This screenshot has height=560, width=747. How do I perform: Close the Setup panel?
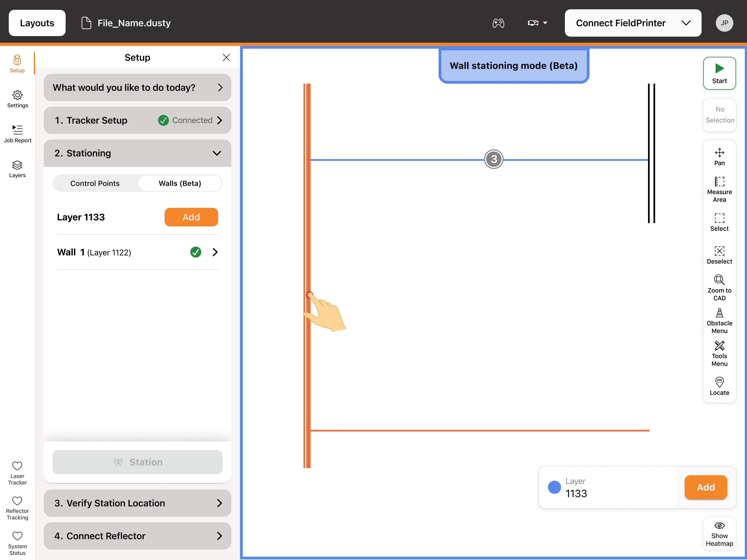(226, 57)
